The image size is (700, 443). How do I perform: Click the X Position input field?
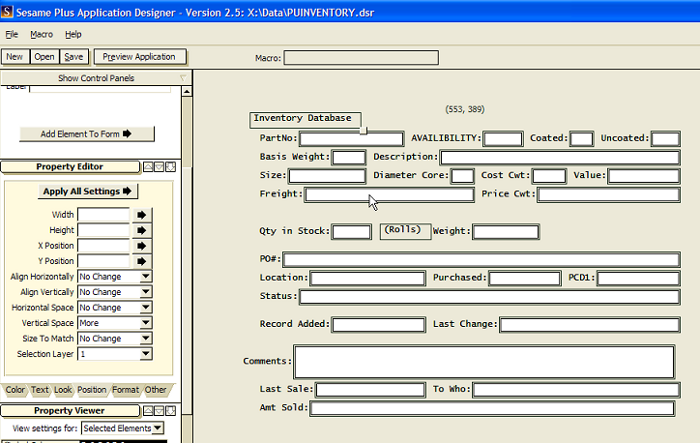point(104,246)
